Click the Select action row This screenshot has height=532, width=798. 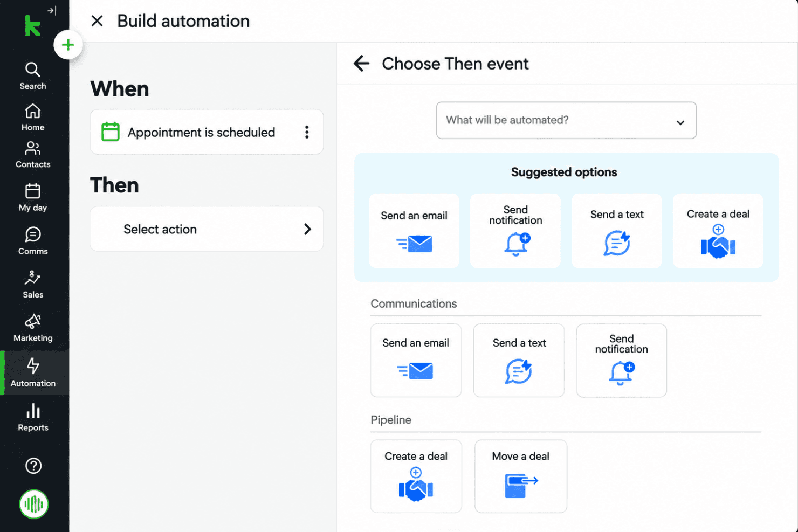pyautogui.click(x=207, y=229)
